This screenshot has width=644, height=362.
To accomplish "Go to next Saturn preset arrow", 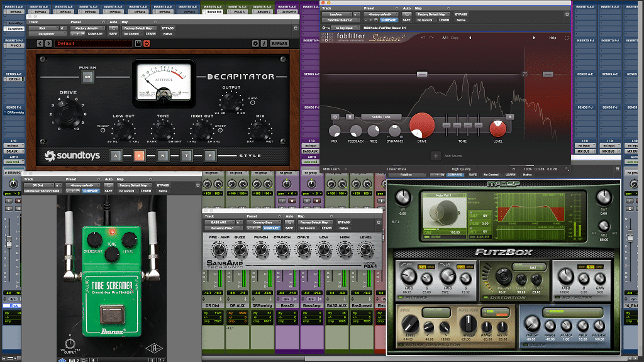I will [534, 38].
